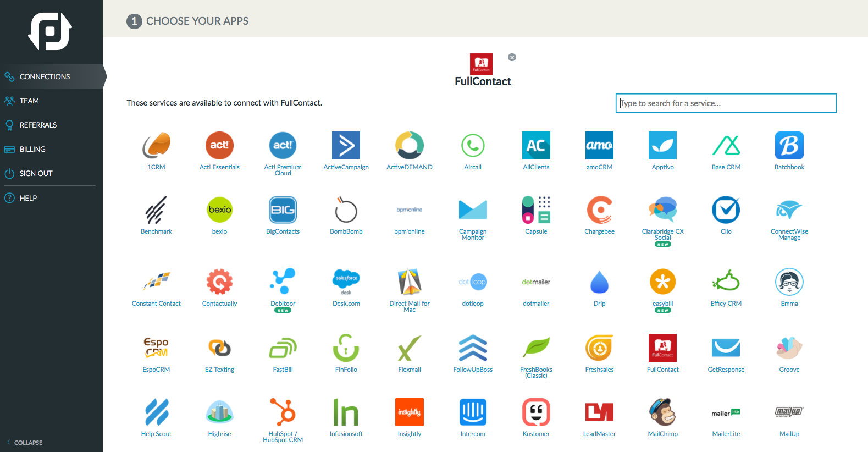
Task: Choose the ActiveDEMAND app icon
Action: [x=410, y=145]
